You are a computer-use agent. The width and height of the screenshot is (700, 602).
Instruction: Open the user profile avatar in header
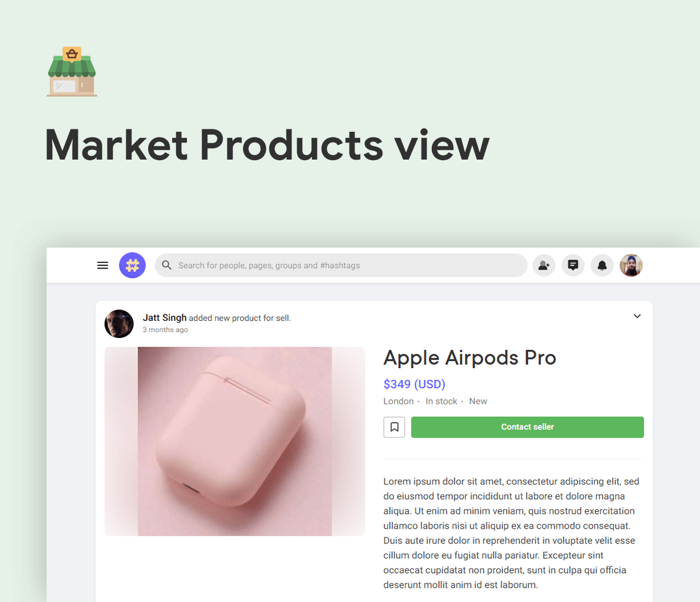631,265
